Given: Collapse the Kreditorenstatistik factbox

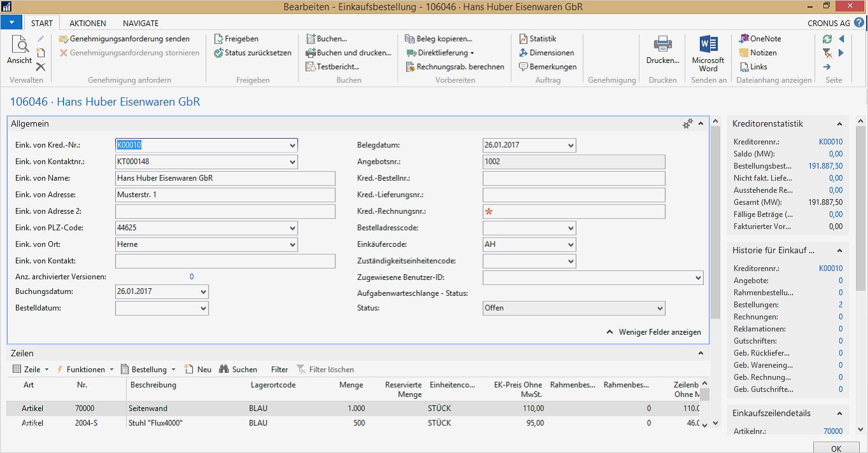Looking at the screenshot, I should 839,124.
